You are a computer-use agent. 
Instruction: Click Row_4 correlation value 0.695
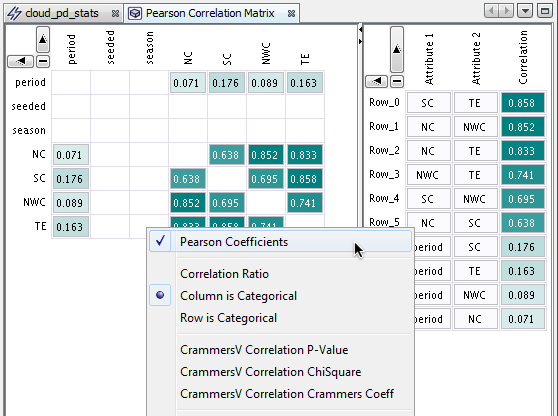coord(523,199)
